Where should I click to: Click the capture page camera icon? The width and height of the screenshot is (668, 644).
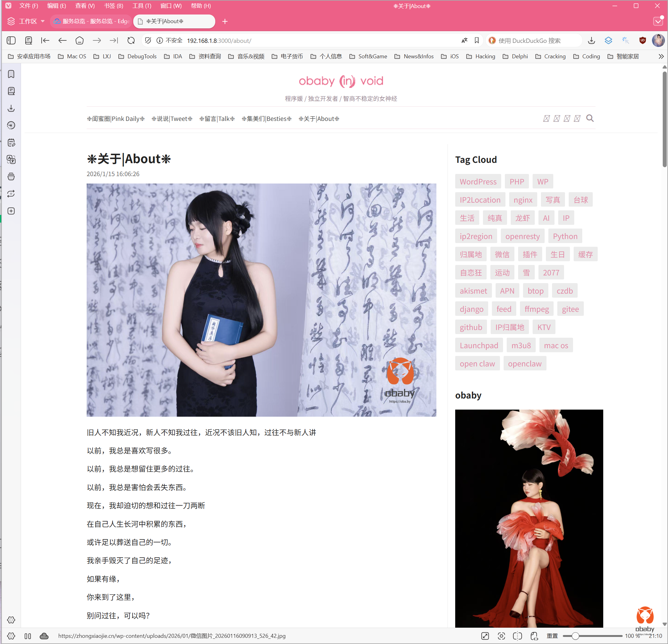coord(501,636)
